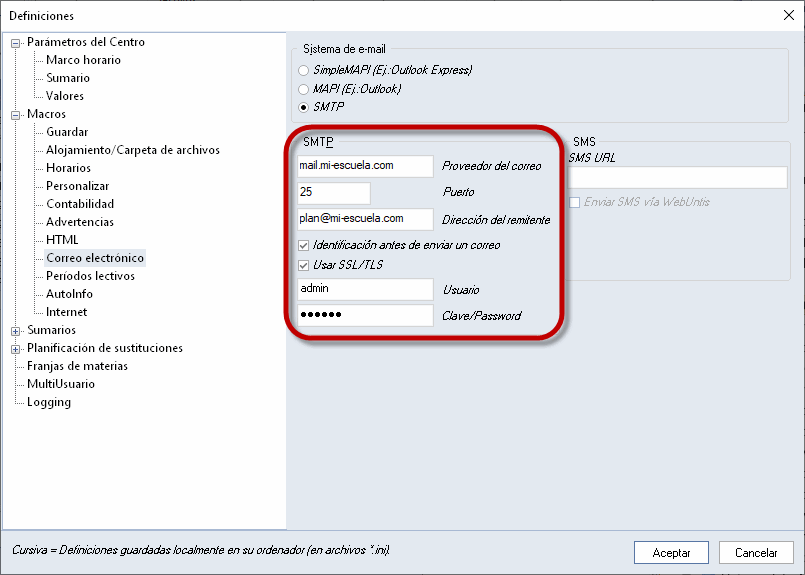Click the Usuario field containing admin
Viewport: 805px width, 575px height.
365,289
